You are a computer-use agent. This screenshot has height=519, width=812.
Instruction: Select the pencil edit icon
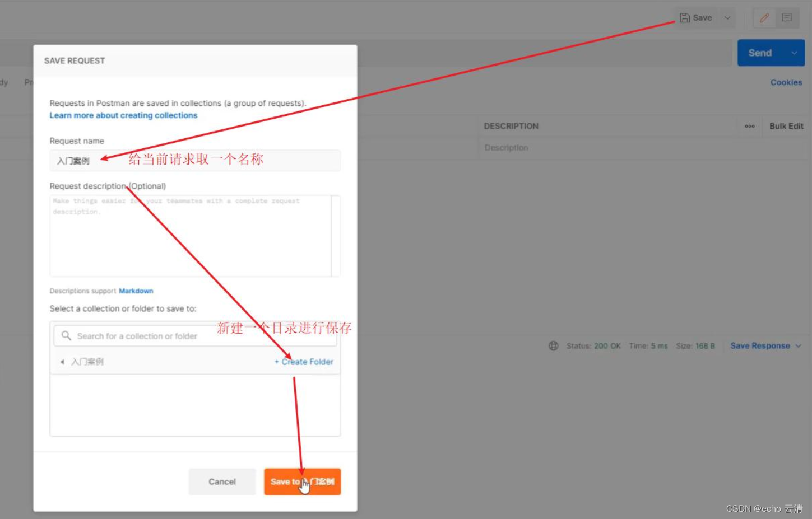[764, 18]
